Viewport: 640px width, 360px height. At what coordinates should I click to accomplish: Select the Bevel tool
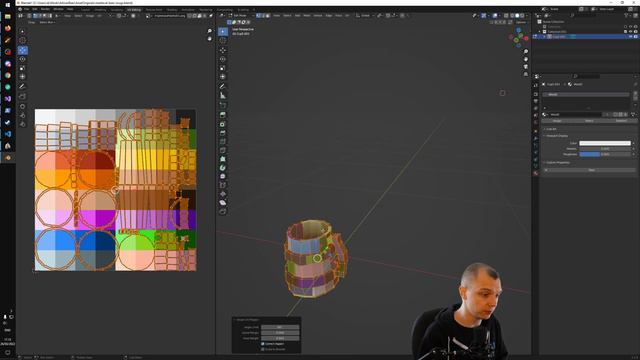point(223,133)
